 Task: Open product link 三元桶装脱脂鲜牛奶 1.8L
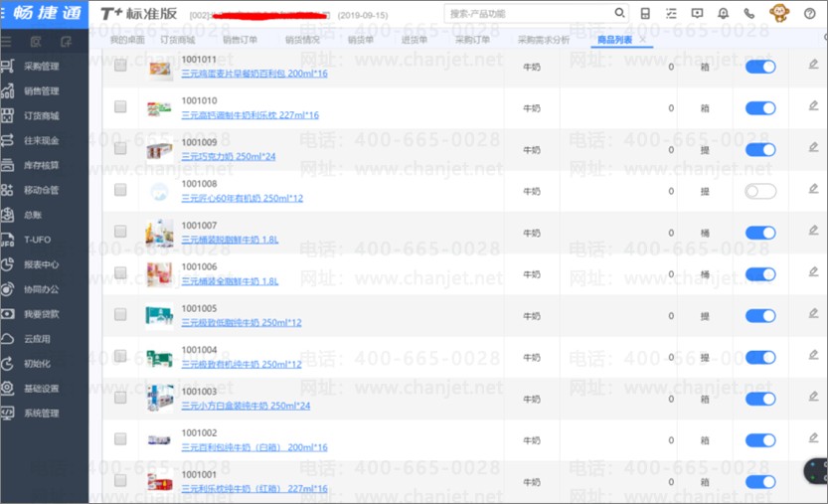tap(230, 240)
